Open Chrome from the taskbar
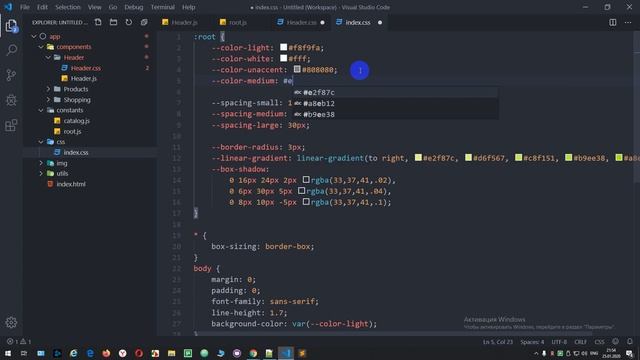The image size is (640, 360). (x=253, y=353)
